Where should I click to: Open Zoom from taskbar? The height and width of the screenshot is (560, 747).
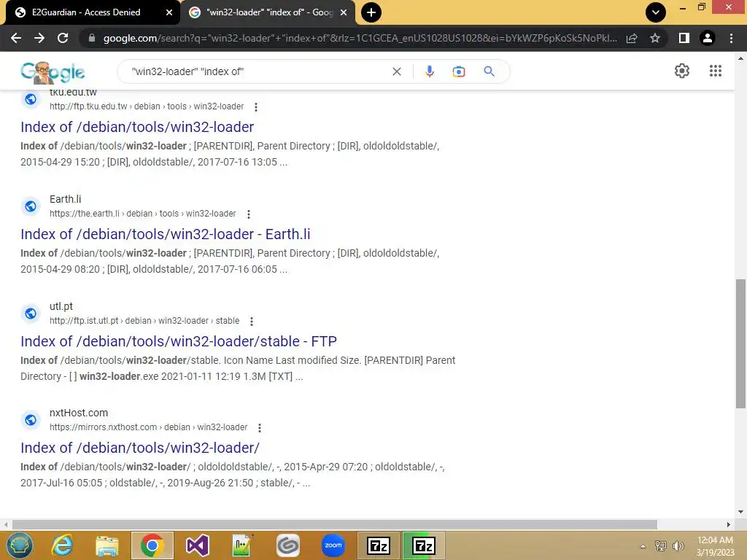click(333, 545)
